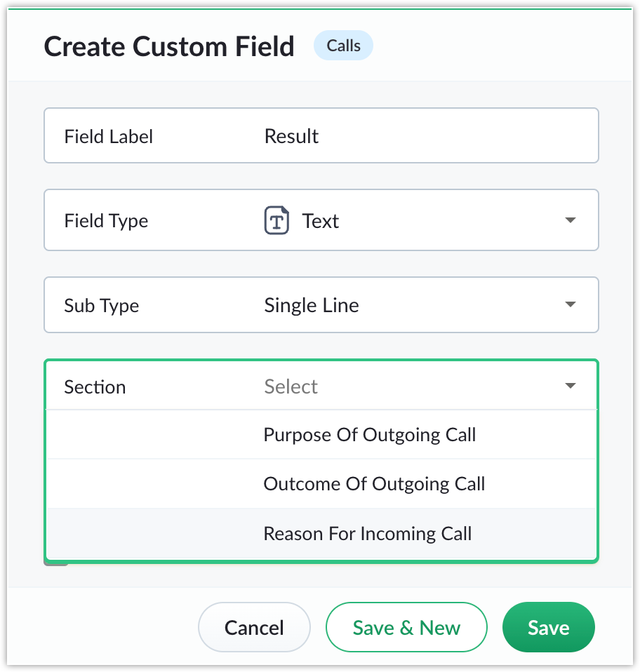Screen dimensions: 640x672
Task: Click the Create Custom Field heading
Action: (169, 46)
